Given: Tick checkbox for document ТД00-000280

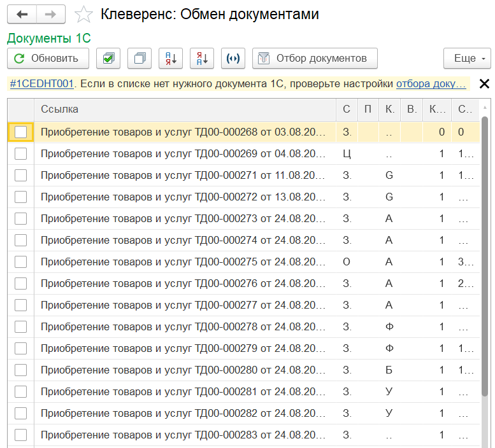Looking at the screenshot, I should (x=21, y=370).
